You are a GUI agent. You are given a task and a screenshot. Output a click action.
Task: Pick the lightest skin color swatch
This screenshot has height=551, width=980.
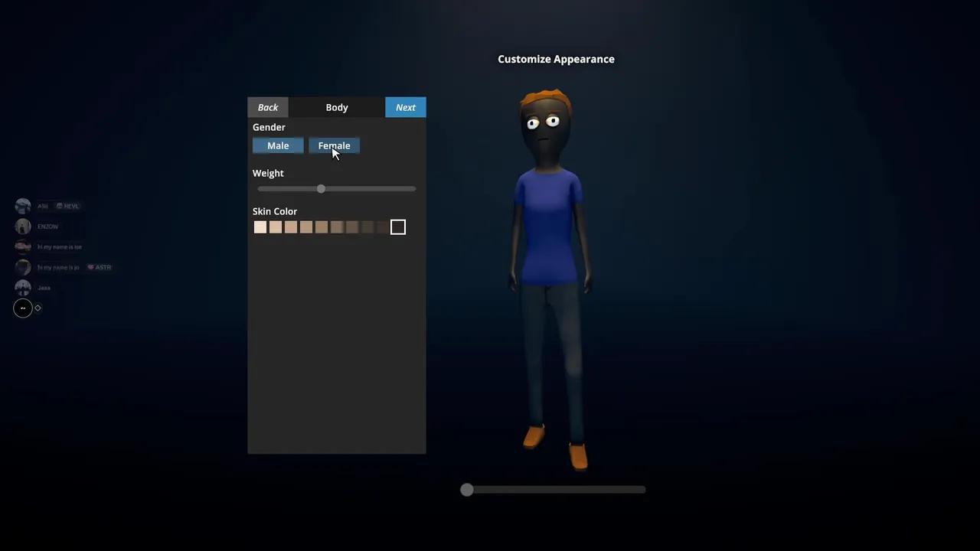(260, 227)
